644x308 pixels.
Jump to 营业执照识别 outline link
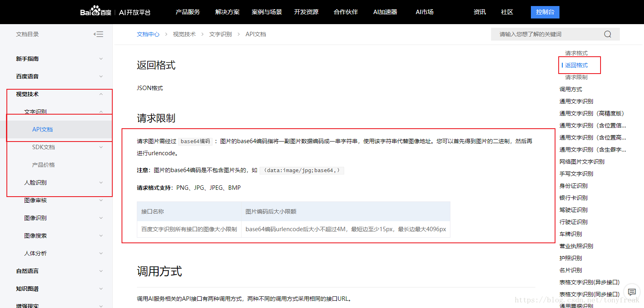click(x=576, y=246)
